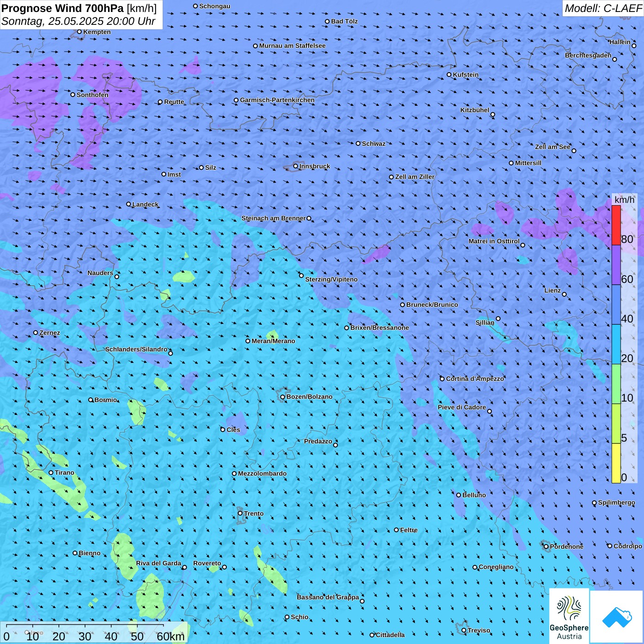
Task: Click the Meran/Merano city marker
Action: coord(247,341)
